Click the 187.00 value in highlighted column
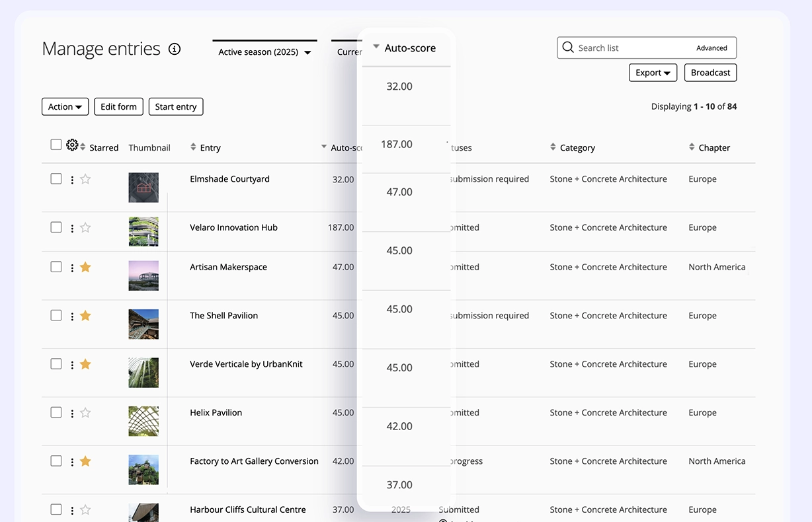This screenshot has width=812, height=522. click(397, 144)
